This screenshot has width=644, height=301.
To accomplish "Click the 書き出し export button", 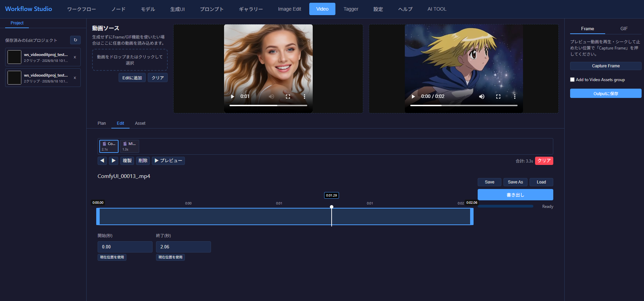I will coord(515,195).
